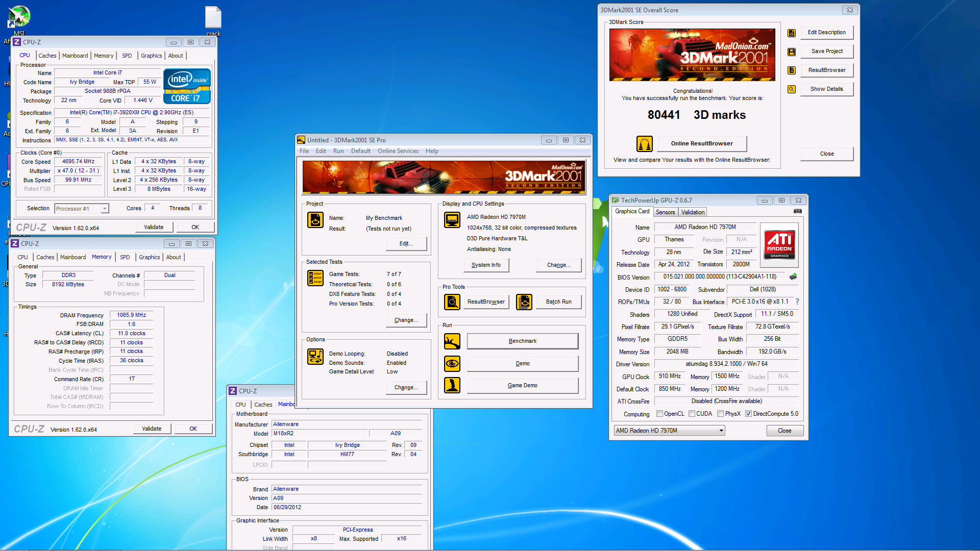The height and width of the screenshot is (551, 980).
Task: Click the 80441 3D marks score text
Action: 697,115
